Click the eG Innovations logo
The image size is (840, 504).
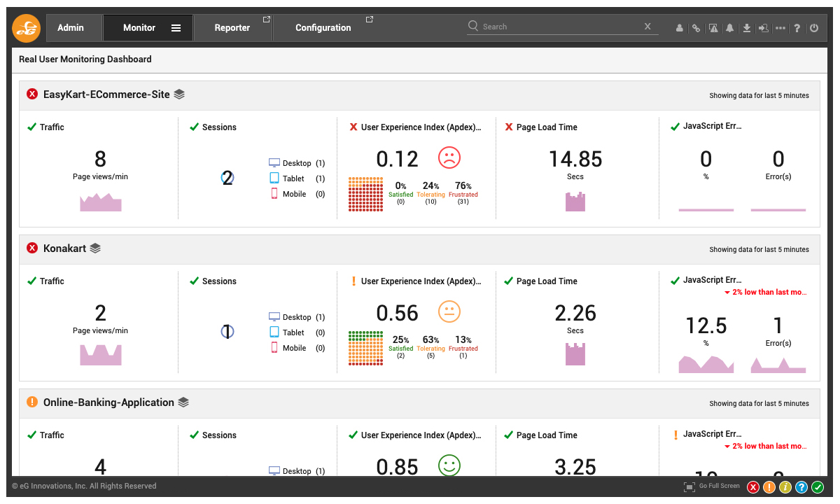click(x=27, y=28)
